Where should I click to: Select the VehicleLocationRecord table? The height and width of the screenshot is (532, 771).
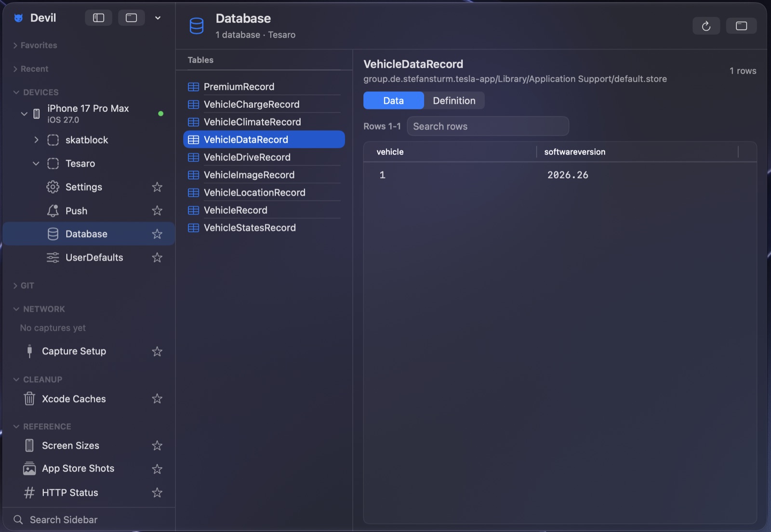pyautogui.click(x=264, y=193)
